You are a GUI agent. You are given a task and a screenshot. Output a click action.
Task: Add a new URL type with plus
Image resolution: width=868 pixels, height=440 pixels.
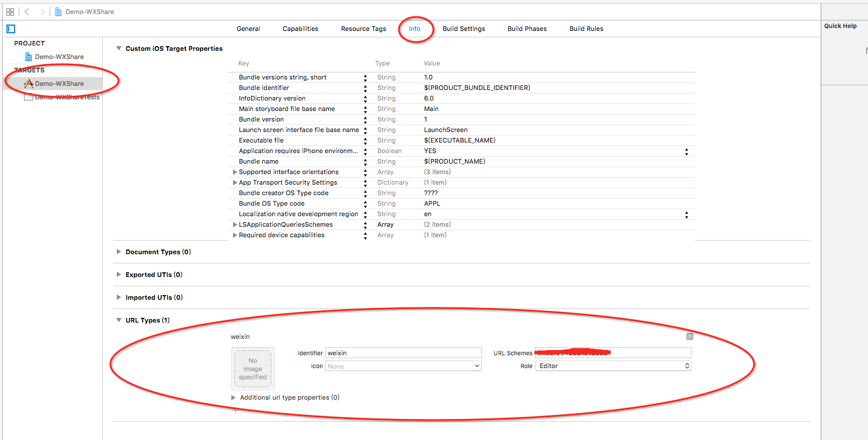[235, 411]
